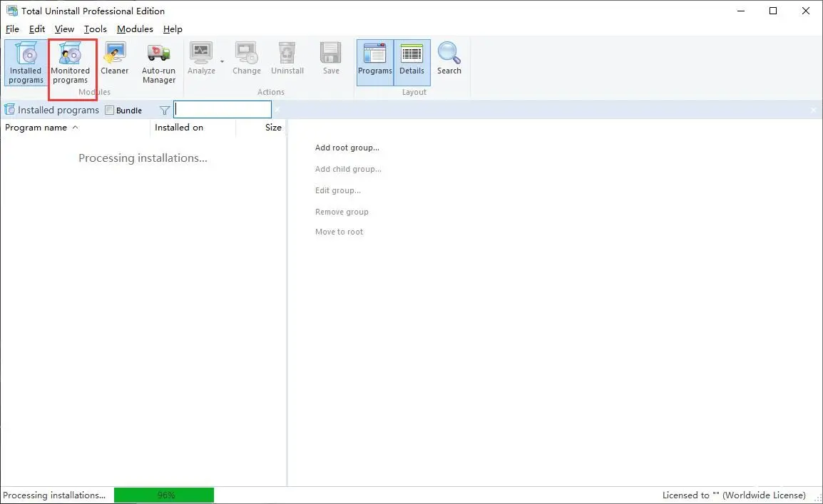Sort list by Size column
Image resolution: width=823 pixels, height=504 pixels.
[x=261, y=128]
